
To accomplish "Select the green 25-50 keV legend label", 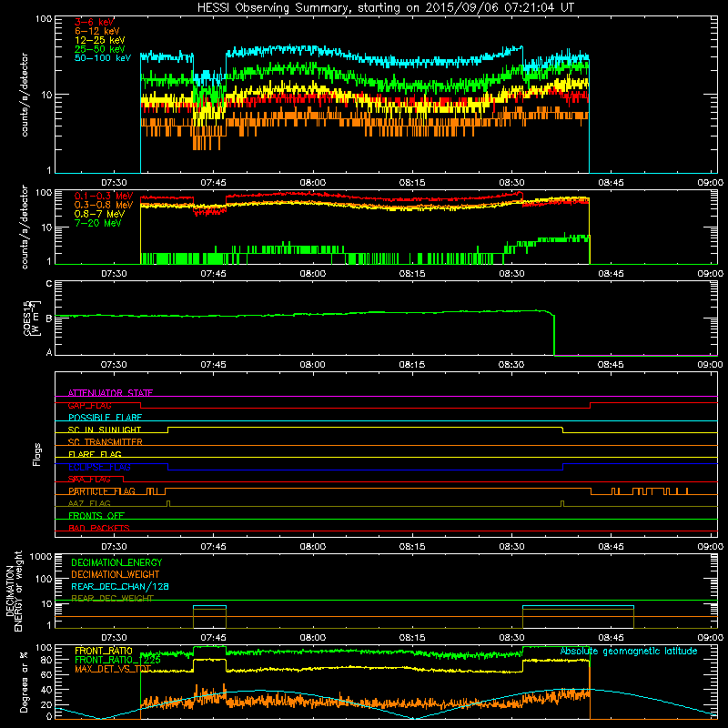I will 99,49.
